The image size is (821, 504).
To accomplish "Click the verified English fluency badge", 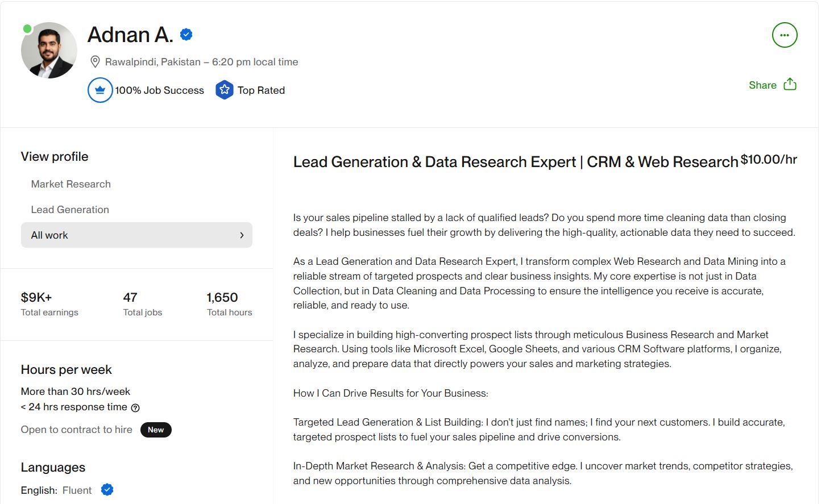I will pos(107,490).
